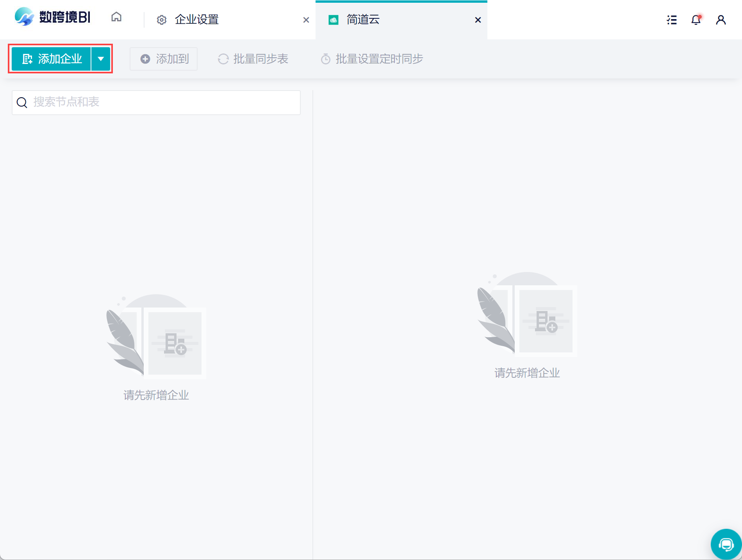Screen dimensions: 742x560
Task: Close the 企业设置 tab
Action: click(306, 20)
